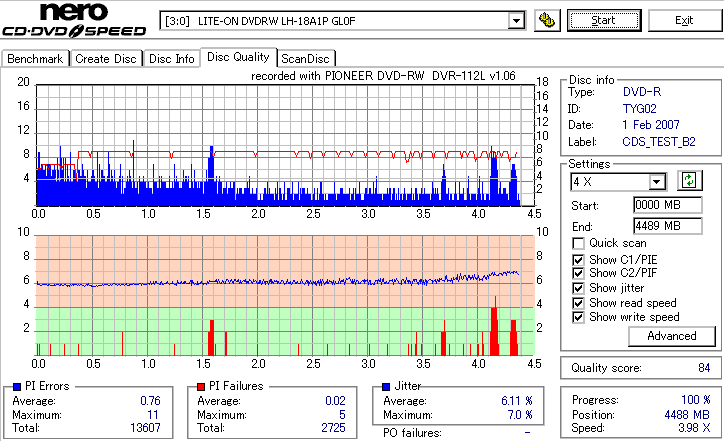Toggle the Quick scan checkbox
Screen dimensions: 724x441
coord(578,243)
